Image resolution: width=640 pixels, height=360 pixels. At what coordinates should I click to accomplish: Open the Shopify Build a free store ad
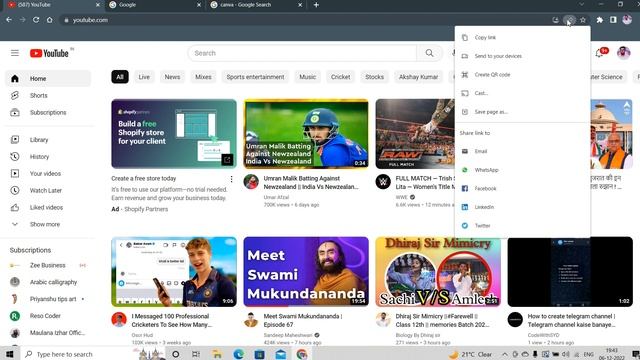(x=174, y=133)
